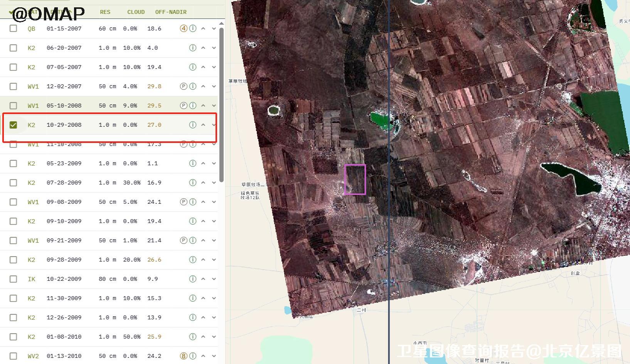Uncheck the K2 10-29-2008 image checkbox
The width and height of the screenshot is (630, 364).
coord(13,125)
